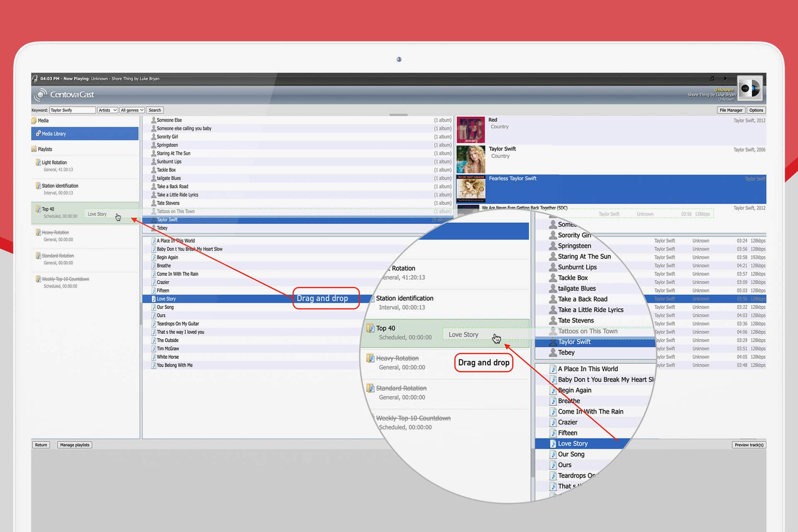Screen dimensions: 798x532
Task: Click track icon beside Fifteen
Action: pos(153,291)
